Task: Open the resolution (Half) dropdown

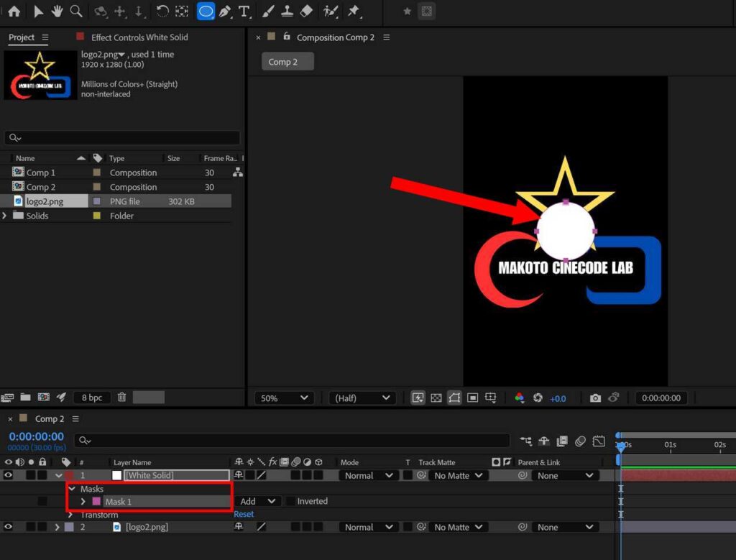Action: [x=362, y=398]
